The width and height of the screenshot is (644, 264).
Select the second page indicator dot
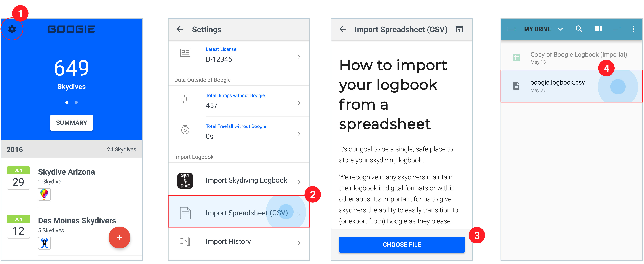click(76, 102)
